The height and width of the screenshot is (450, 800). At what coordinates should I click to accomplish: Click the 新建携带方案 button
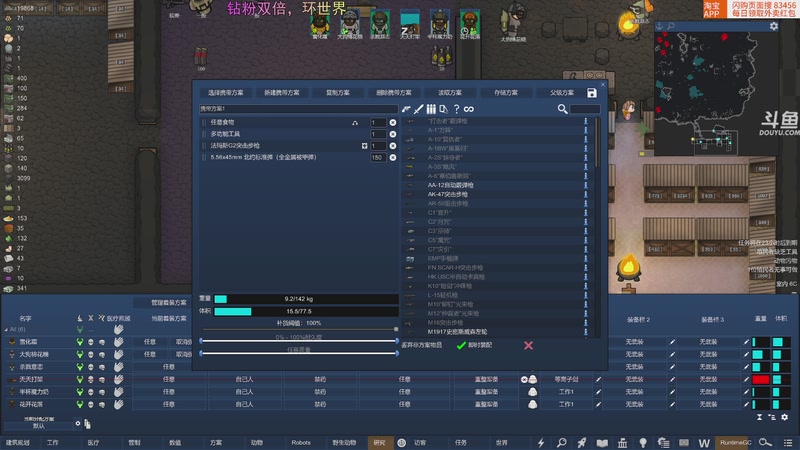pos(282,93)
